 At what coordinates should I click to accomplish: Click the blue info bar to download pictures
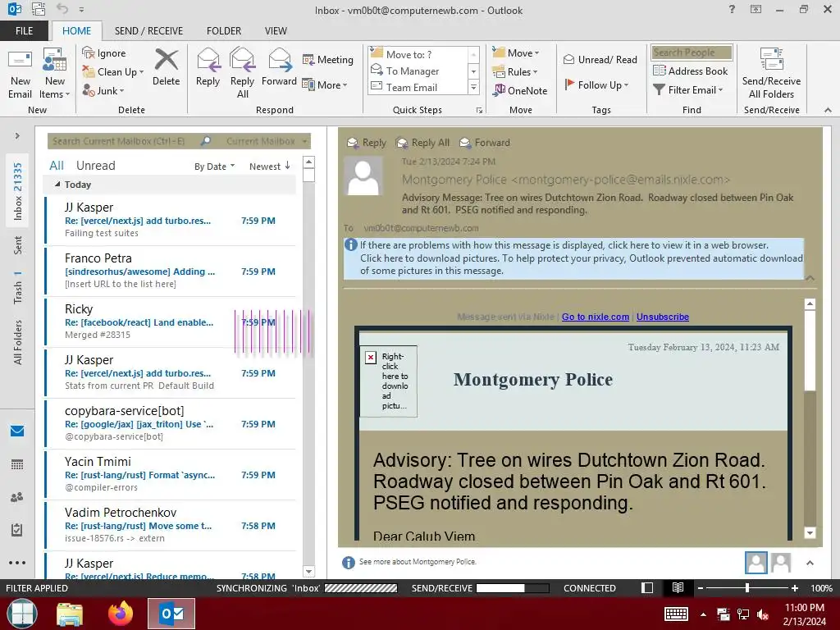tap(573, 258)
